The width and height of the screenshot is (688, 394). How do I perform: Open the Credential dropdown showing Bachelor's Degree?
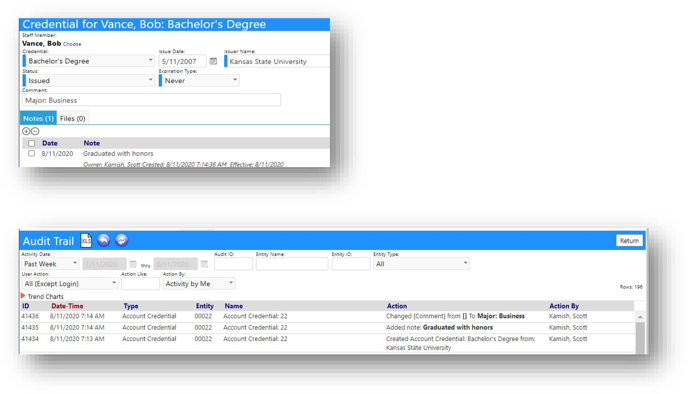click(89, 61)
